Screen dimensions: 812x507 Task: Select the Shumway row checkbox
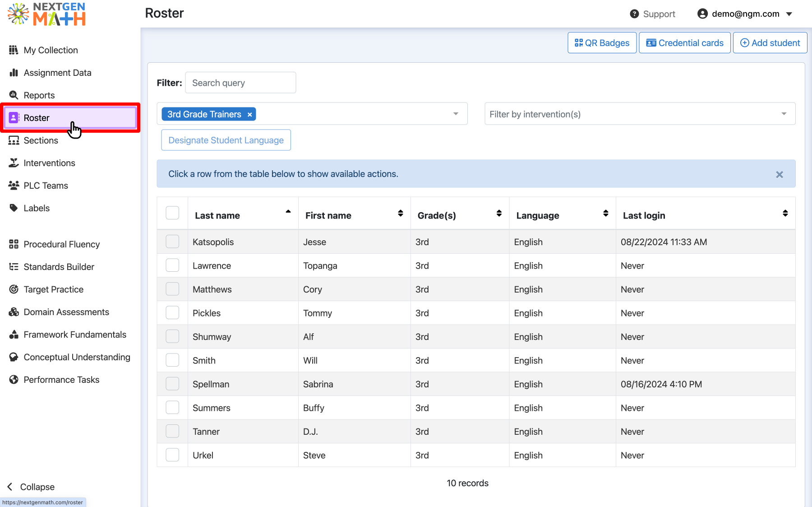(x=172, y=336)
